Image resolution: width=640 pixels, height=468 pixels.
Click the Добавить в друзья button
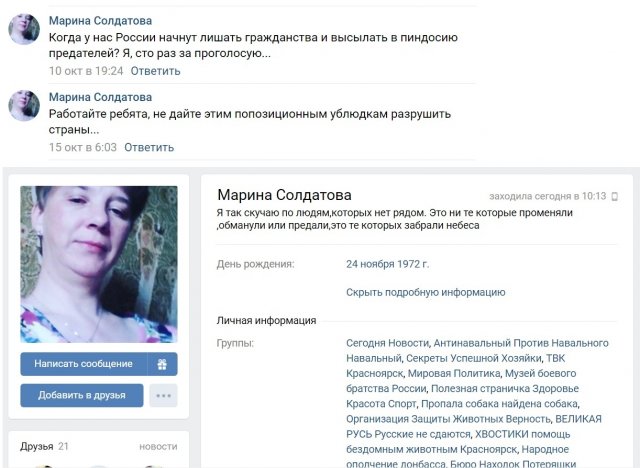(82, 395)
